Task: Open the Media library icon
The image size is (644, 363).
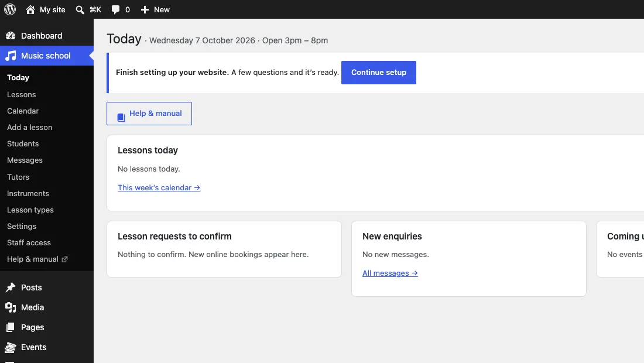Action: pyautogui.click(x=11, y=307)
